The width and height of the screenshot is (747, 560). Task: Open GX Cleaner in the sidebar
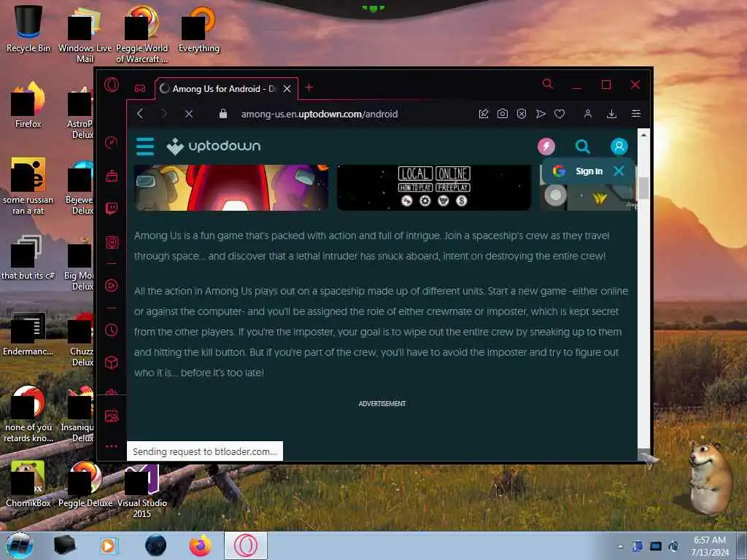pyautogui.click(x=112, y=176)
